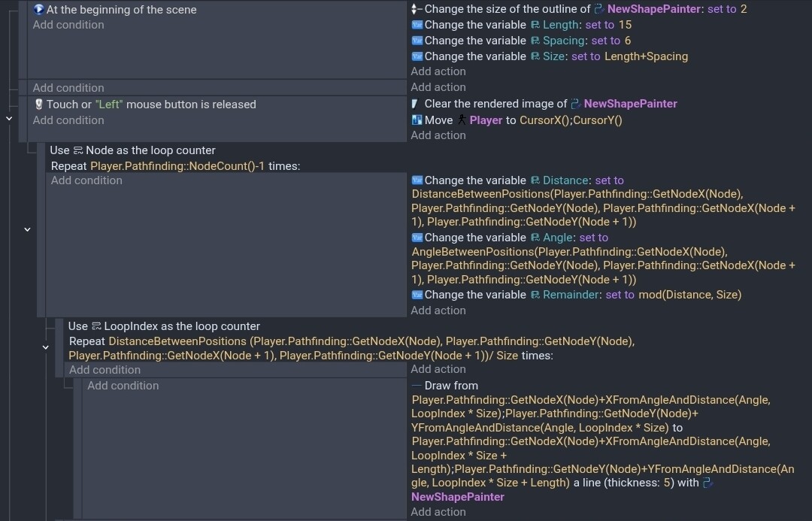Click the Node loop counter variable icon

tap(78, 150)
